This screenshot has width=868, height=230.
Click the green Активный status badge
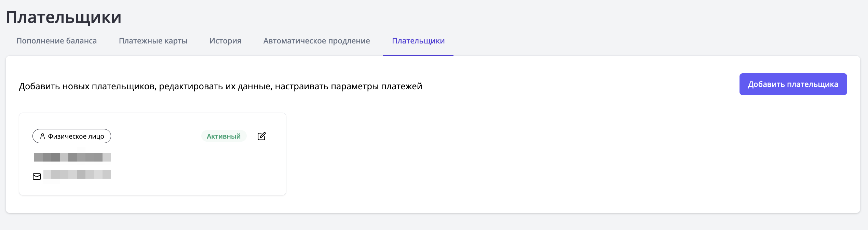coord(223,136)
